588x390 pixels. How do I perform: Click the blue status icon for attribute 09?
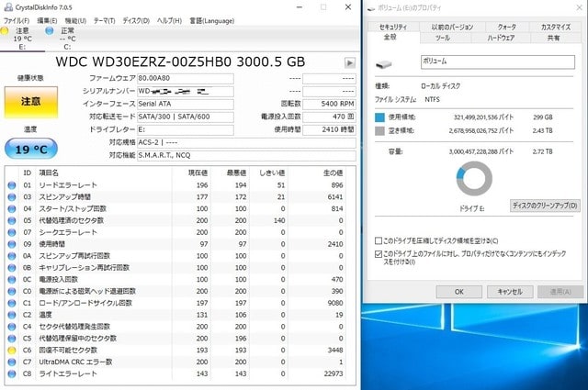12,244
